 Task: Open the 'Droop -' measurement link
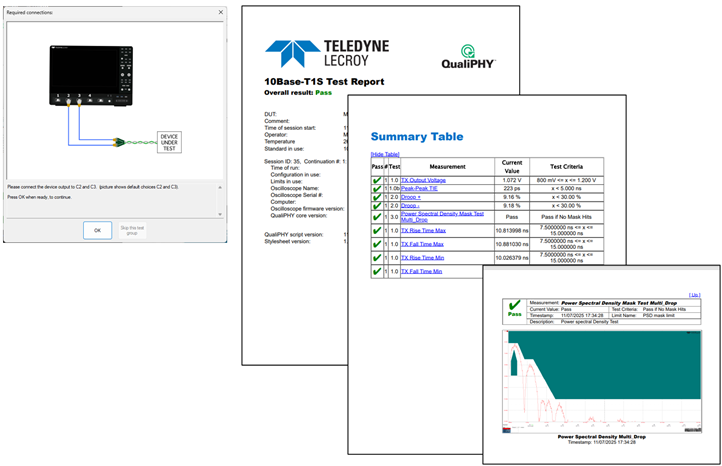[x=410, y=206]
